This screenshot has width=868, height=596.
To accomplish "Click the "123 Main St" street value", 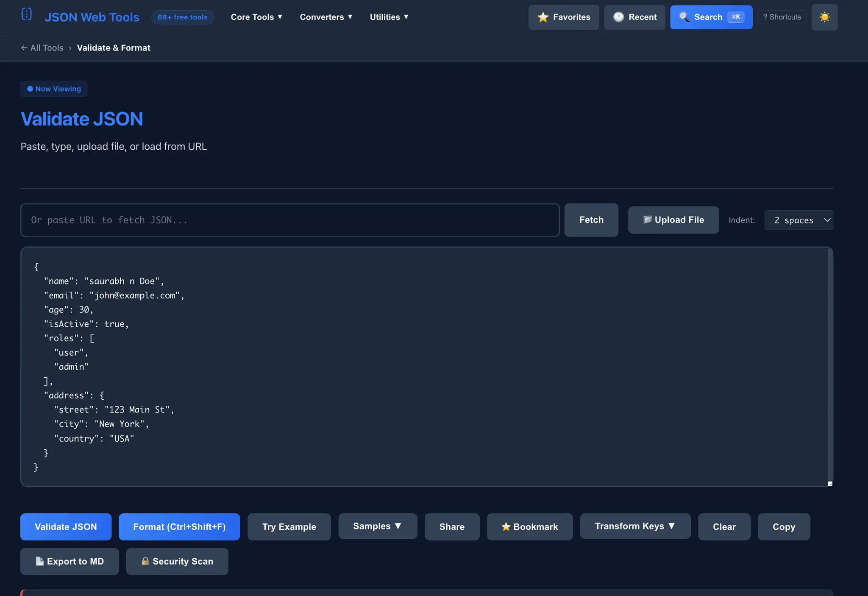I will coord(137,409).
